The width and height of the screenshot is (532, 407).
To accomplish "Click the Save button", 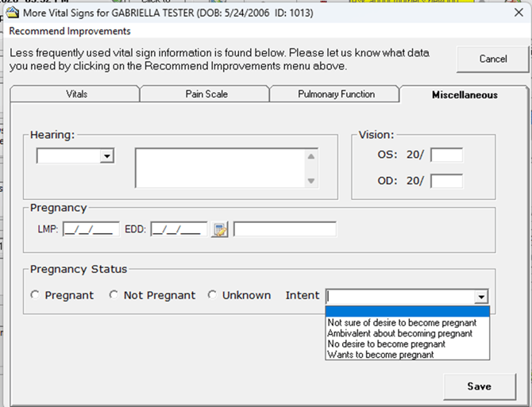I will pos(479,386).
